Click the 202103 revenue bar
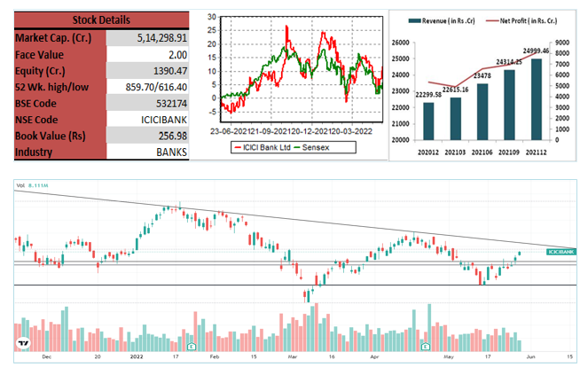 click(x=455, y=119)
